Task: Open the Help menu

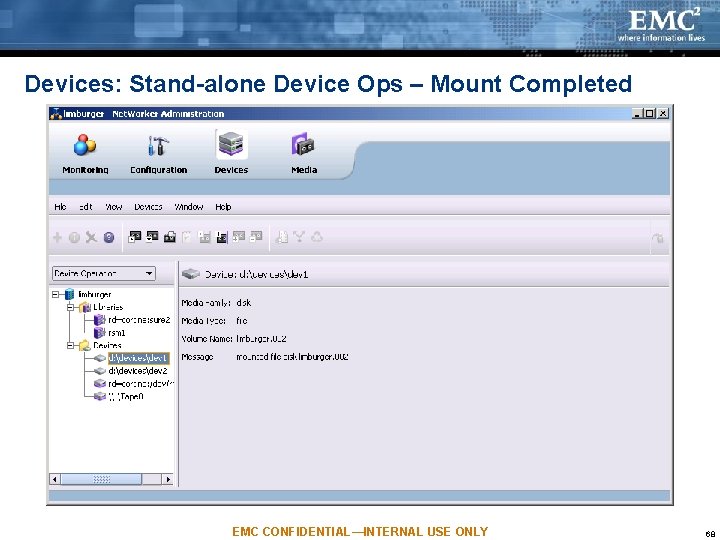Action: click(223, 207)
